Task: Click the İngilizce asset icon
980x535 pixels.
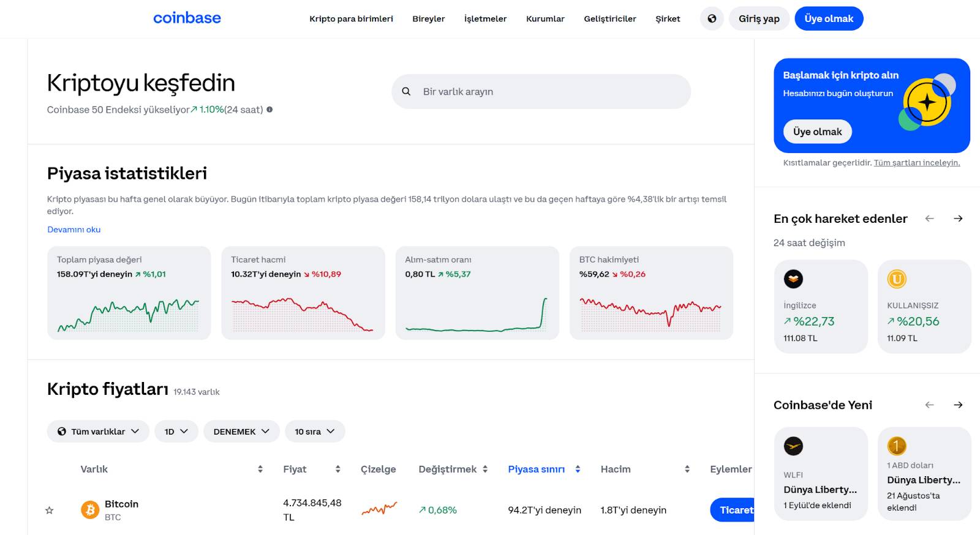Action: tap(793, 279)
